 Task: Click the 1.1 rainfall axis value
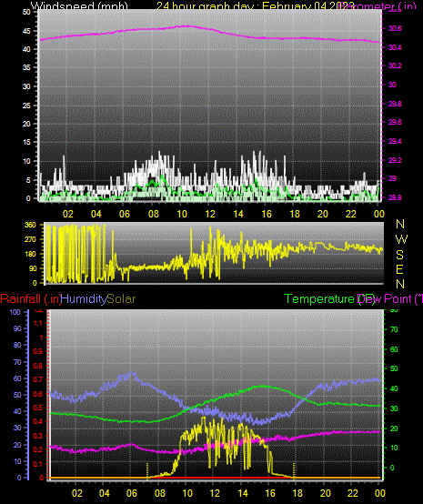click(x=38, y=323)
